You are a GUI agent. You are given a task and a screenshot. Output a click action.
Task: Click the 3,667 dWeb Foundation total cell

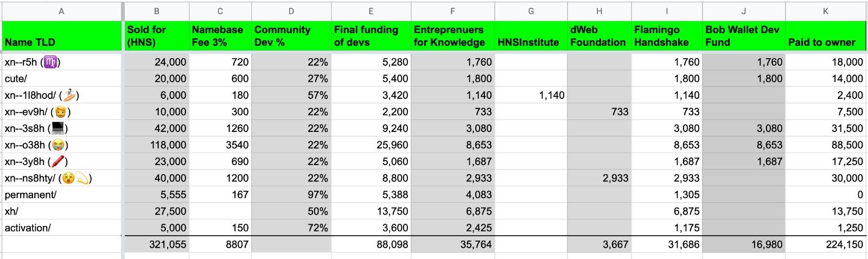pos(599,245)
